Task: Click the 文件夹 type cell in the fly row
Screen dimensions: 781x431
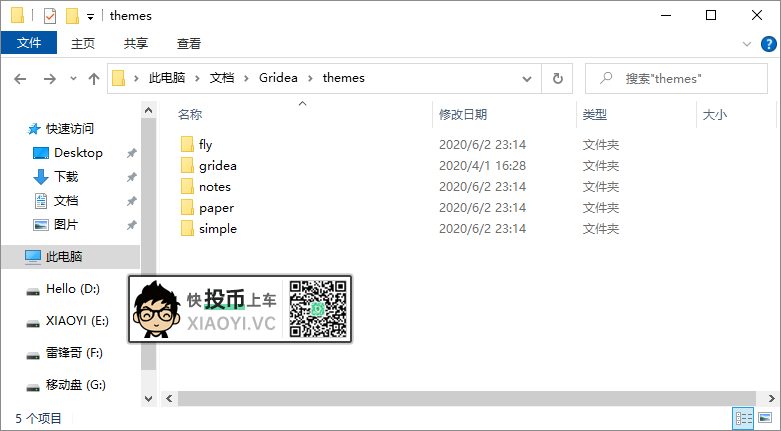Action: [x=601, y=144]
